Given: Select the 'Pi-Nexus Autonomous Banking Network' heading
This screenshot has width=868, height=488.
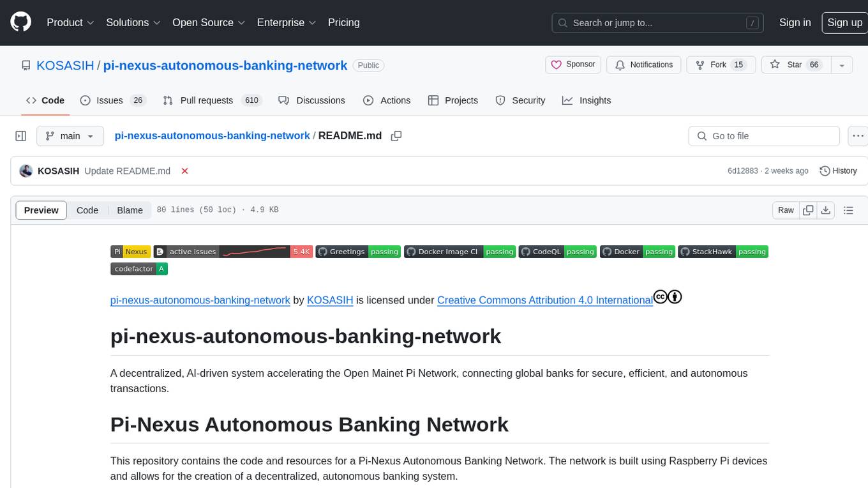Looking at the screenshot, I should pos(310,424).
